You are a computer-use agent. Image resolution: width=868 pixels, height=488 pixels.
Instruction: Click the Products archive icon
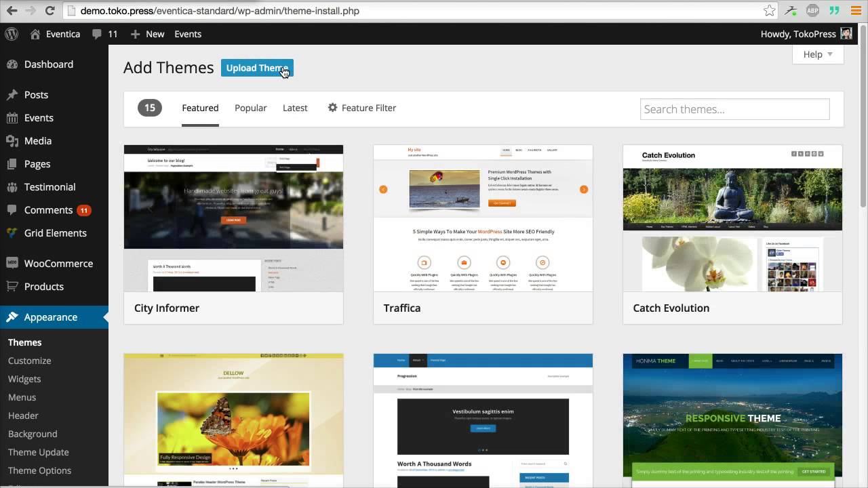click(x=12, y=287)
